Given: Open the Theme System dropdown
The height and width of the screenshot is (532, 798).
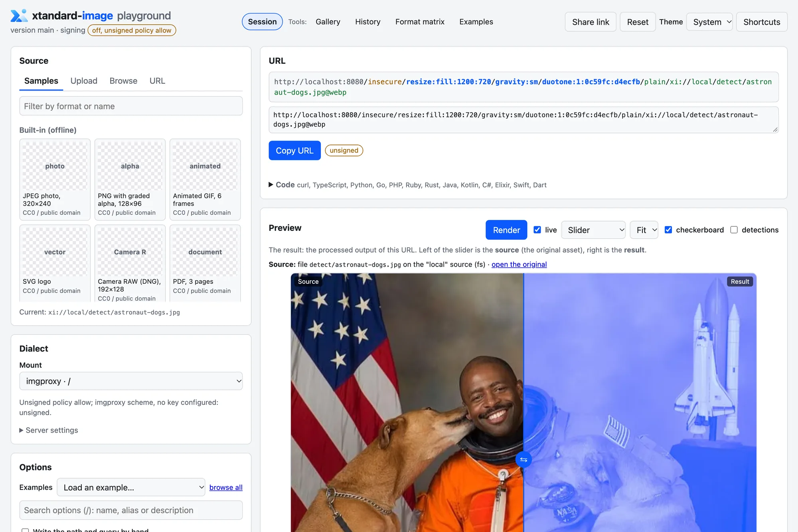Looking at the screenshot, I should pyautogui.click(x=709, y=22).
